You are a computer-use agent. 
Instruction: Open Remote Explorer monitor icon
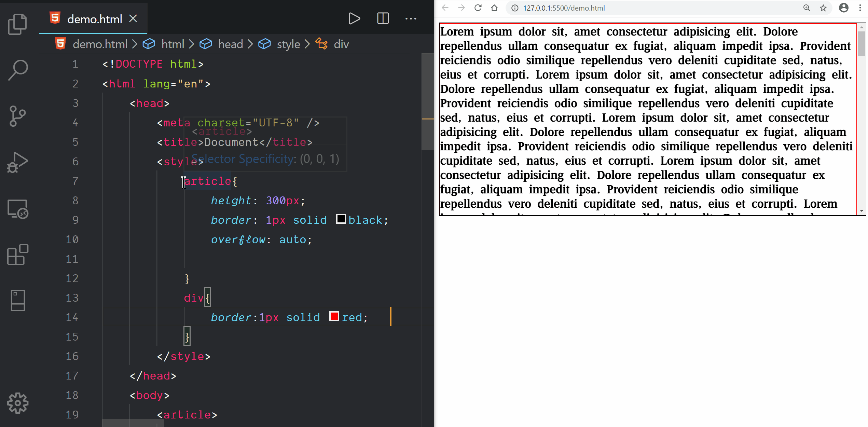pos(17,209)
